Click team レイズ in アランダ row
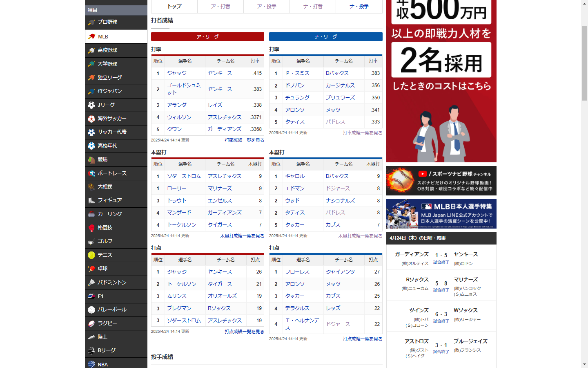Image resolution: width=588 pixels, height=368 pixels. click(215, 105)
